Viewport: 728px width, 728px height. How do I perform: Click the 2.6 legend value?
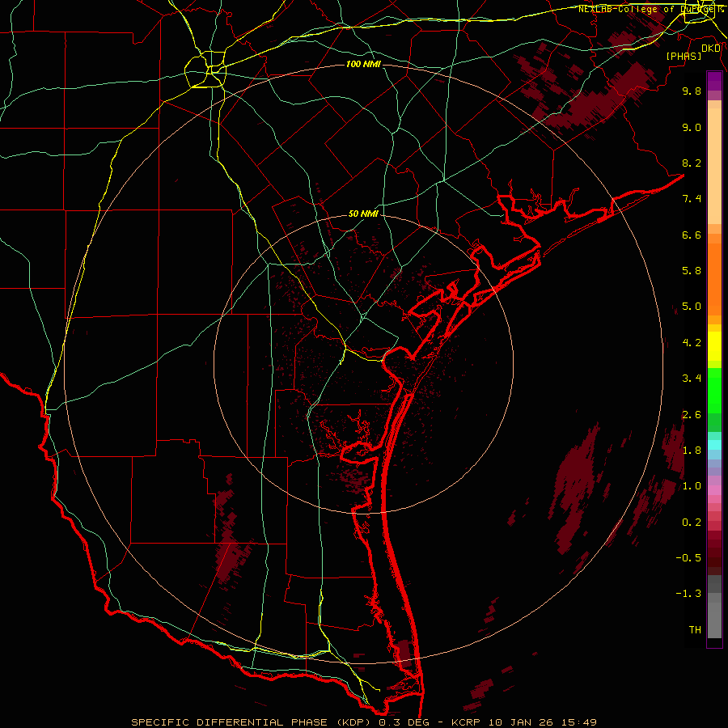point(692,415)
